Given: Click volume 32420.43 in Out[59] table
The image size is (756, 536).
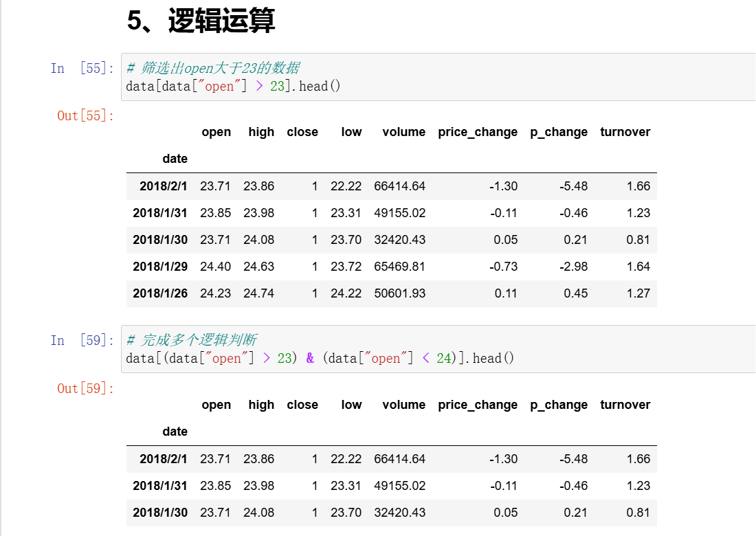Looking at the screenshot, I should 400,513.
